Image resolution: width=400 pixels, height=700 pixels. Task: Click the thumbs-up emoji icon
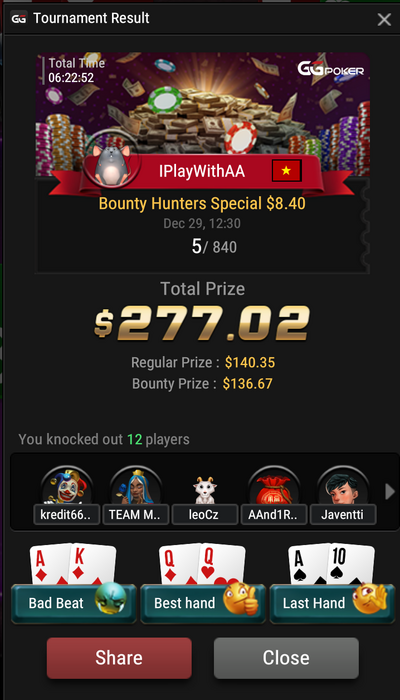241,598
